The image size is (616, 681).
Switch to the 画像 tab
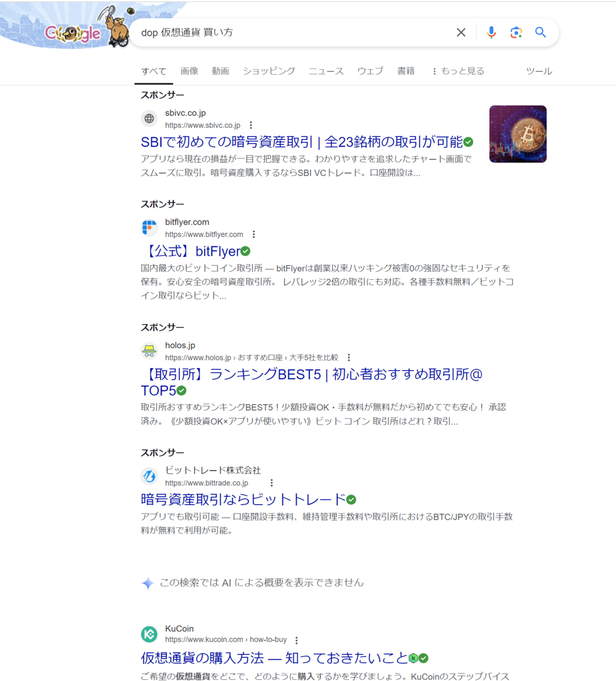189,71
